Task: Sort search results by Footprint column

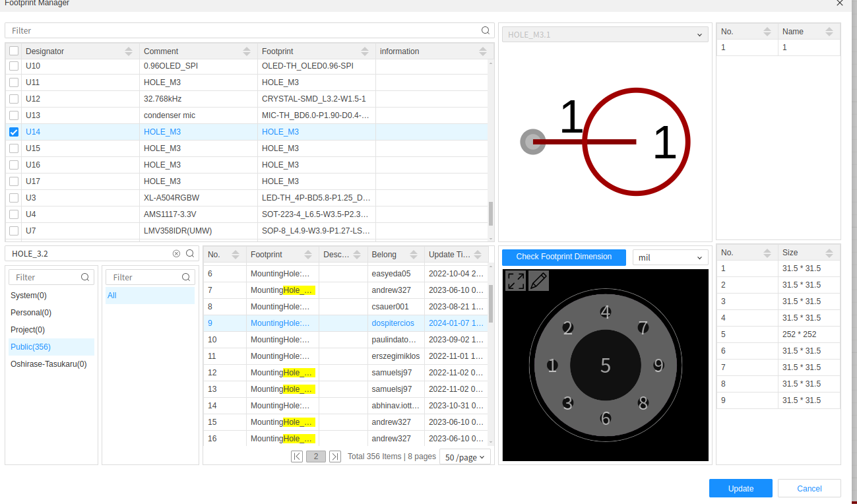Action: coord(307,255)
